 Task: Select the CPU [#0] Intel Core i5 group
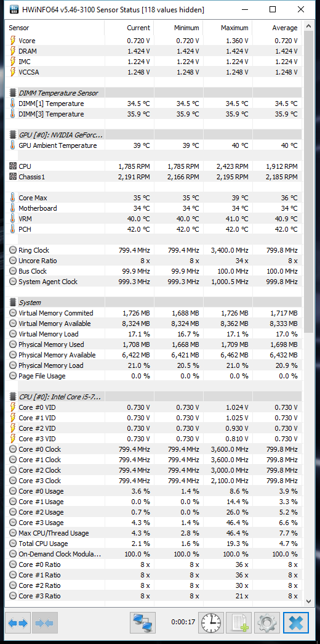pyautogui.click(x=153, y=397)
